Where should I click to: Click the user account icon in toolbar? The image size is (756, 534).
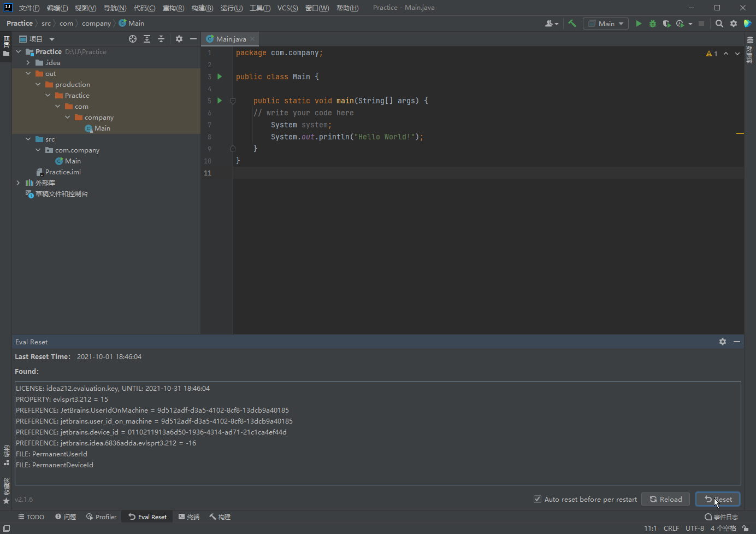click(552, 24)
